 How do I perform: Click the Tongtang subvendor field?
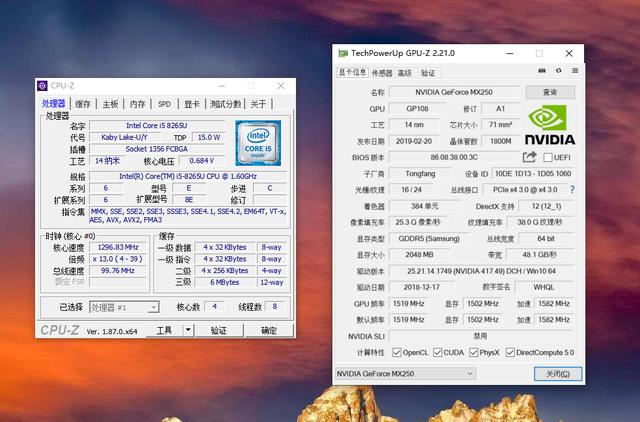click(x=420, y=173)
